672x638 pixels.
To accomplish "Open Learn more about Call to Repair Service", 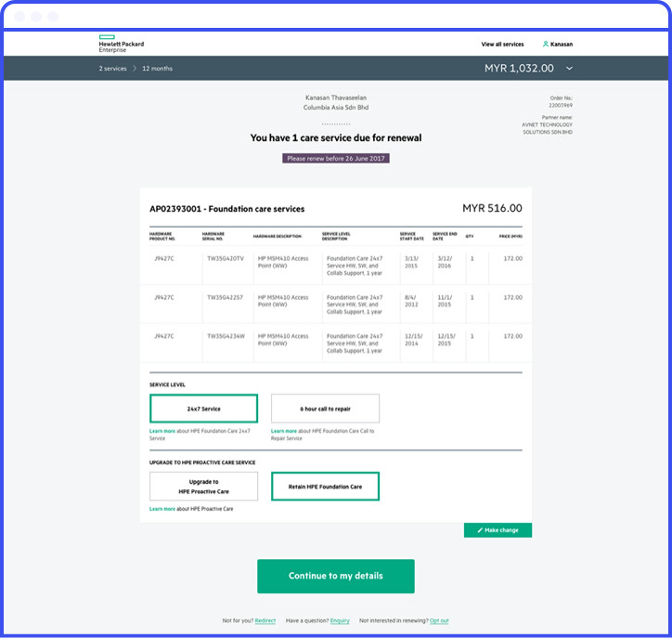I will [284, 431].
